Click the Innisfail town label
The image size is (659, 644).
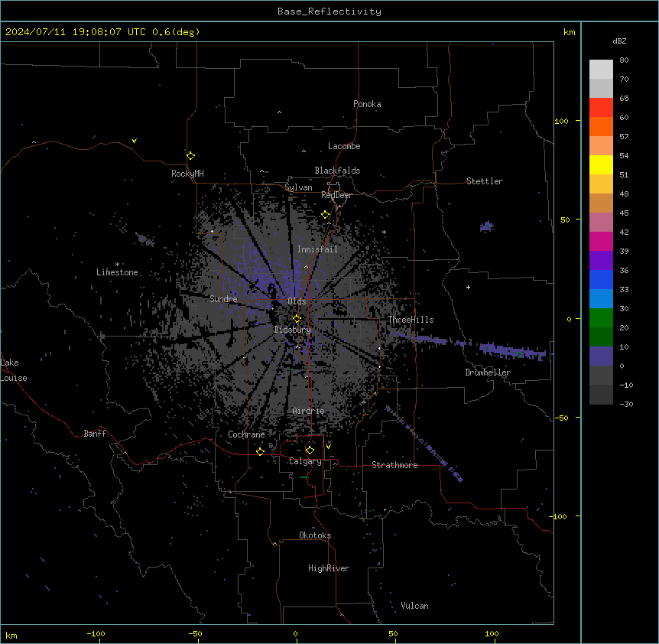pos(317,249)
